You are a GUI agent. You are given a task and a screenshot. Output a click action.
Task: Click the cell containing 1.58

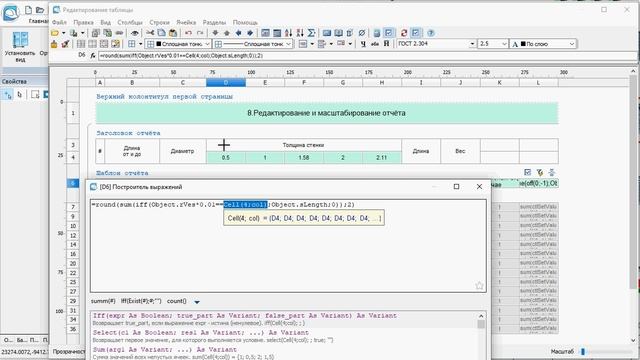click(x=304, y=158)
